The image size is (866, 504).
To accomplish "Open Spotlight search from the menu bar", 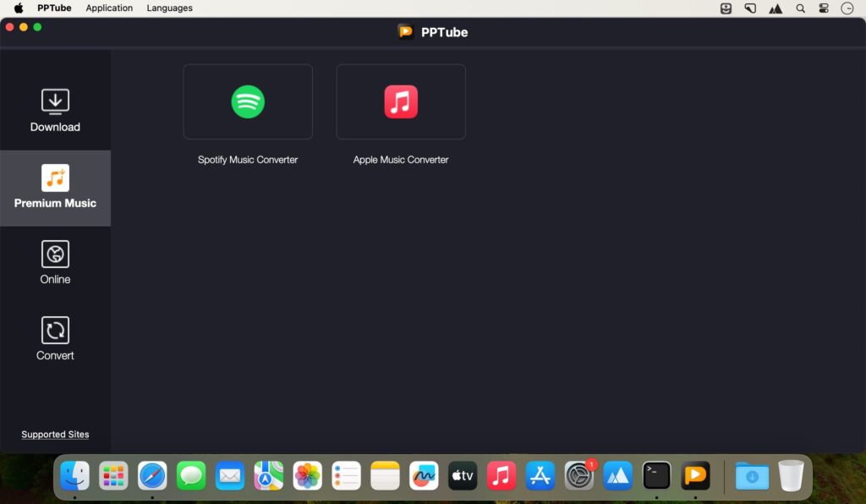I will (x=800, y=8).
